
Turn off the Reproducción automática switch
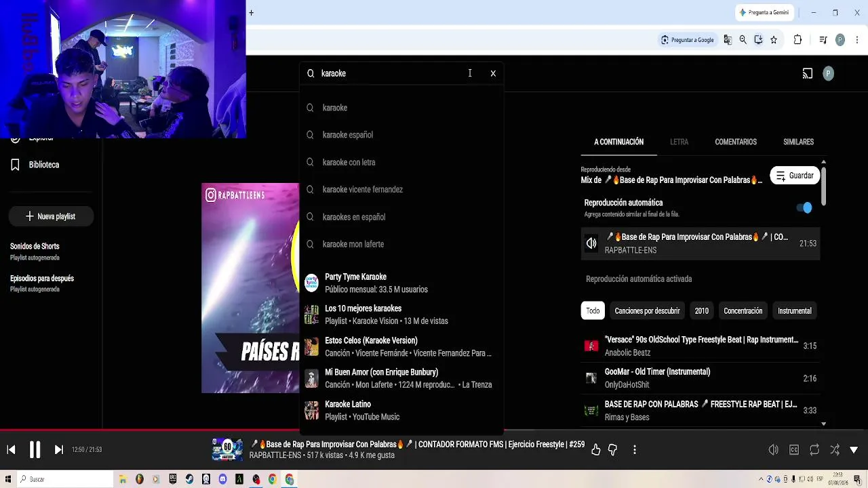coord(804,208)
